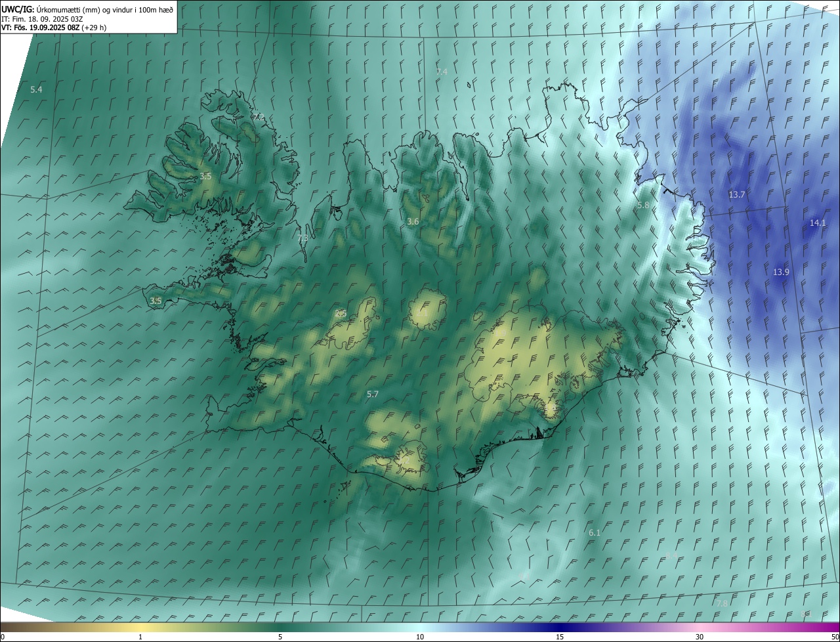Viewport: 840px width, 642px height.
Task: Select the valid time line 'VT: Fös. 19.09.2025 08Z (+29 h)'
Action: pos(54,28)
